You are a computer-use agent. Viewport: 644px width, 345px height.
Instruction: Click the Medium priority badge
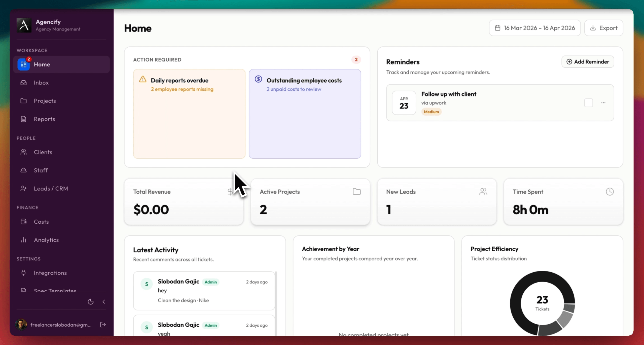tap(431, 112)
